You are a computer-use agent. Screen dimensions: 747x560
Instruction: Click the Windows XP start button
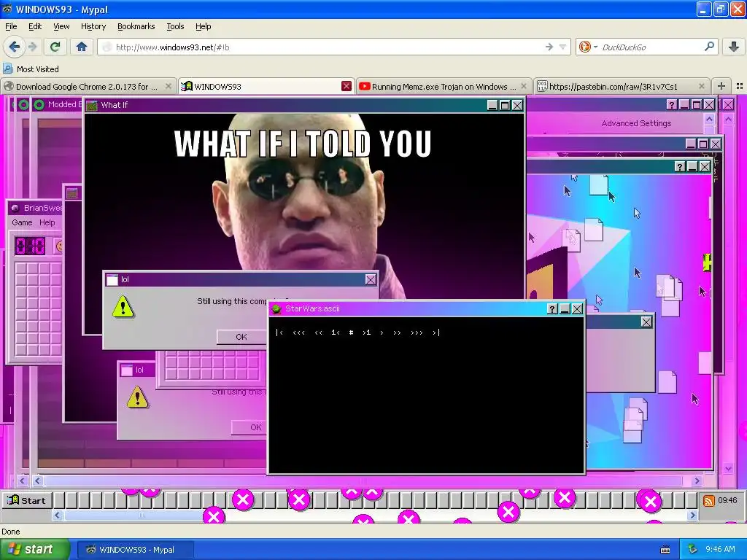[35, 549]
